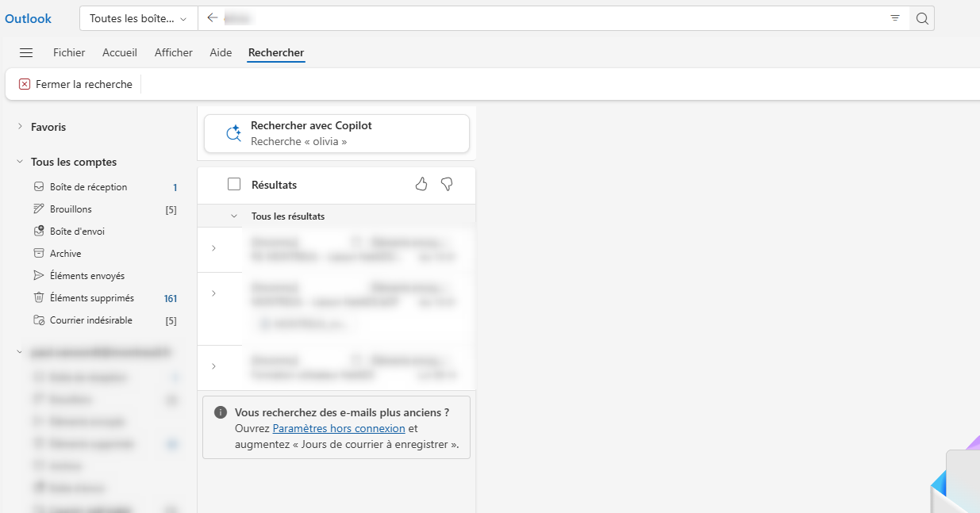This screenshot has width=980, height=513.
Task: Open the Fichier tab
Action: [69, 52]
